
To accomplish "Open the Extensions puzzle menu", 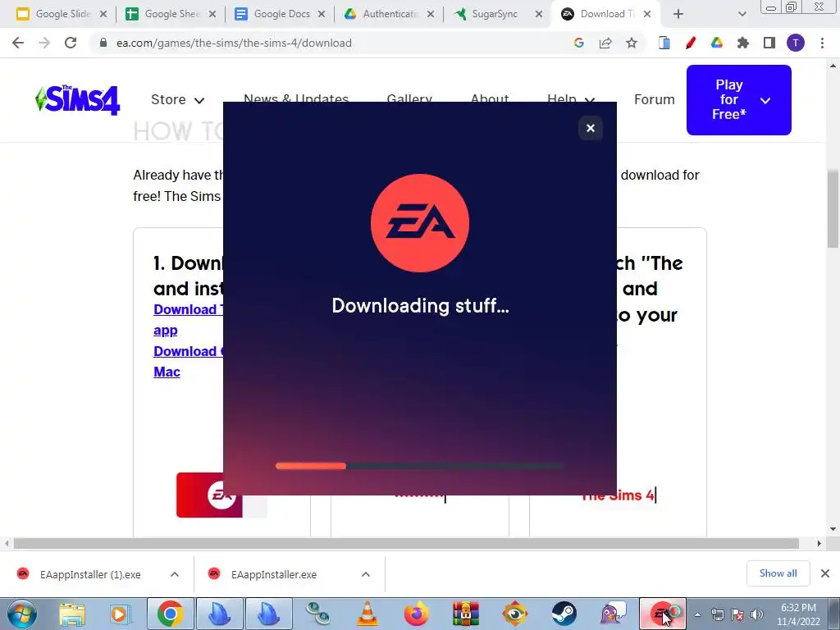I will tap(743, 43).
